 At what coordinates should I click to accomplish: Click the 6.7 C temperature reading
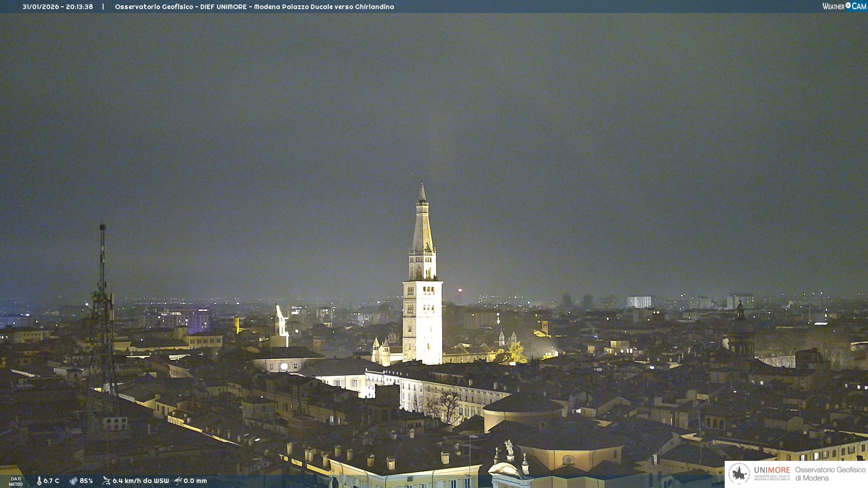pos(52,481)
